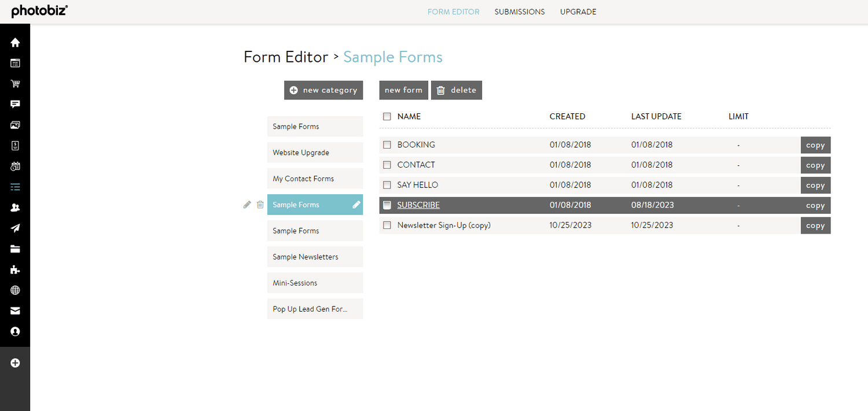Open the paper plane marketing icon
The width and height of the screenshot is (868, 411).
pos(15,228)
